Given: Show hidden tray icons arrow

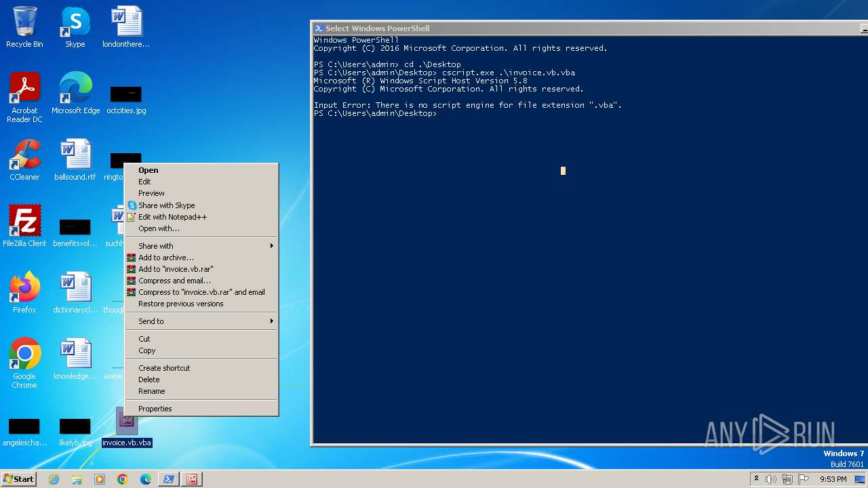Looking at the screenshot, I should click(x=756, y=479).
